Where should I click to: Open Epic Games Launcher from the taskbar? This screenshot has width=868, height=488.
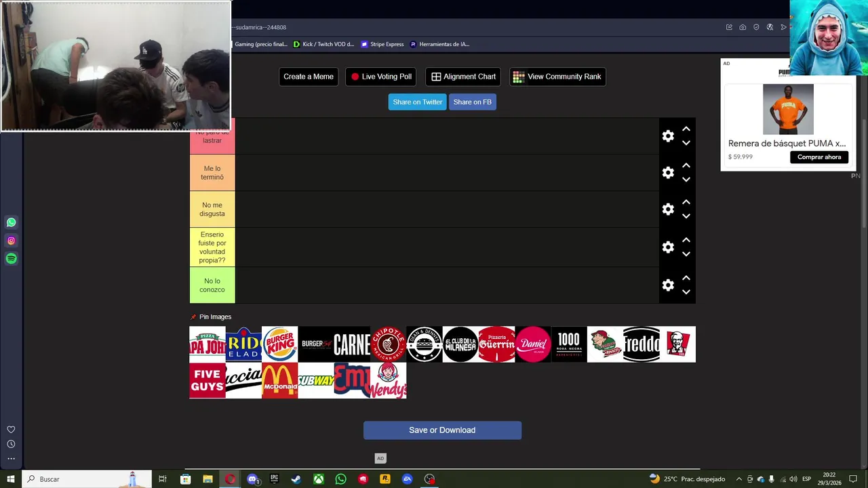[x=275, y=479]
